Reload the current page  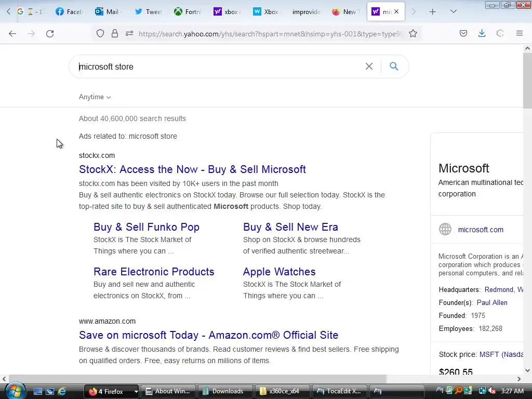(x=50, y=34)
